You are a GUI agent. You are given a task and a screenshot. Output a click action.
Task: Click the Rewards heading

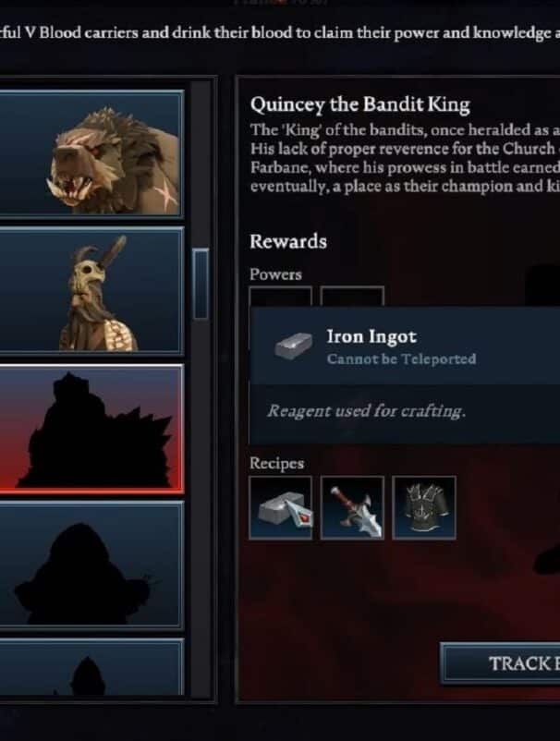288,241
